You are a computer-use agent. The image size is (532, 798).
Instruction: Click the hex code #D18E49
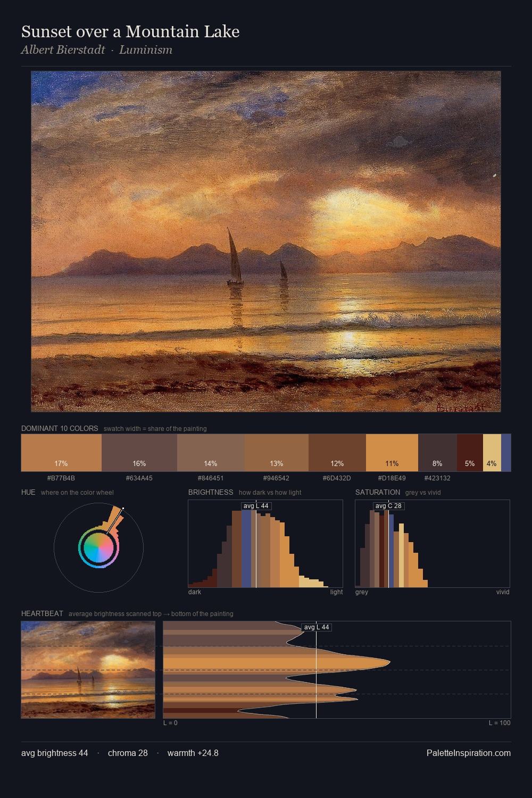coord(392,478)
